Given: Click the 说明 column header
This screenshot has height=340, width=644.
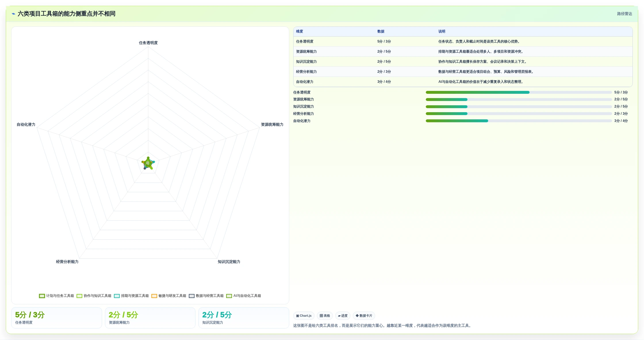Looking at the screenshot, I should coord(442,31).
